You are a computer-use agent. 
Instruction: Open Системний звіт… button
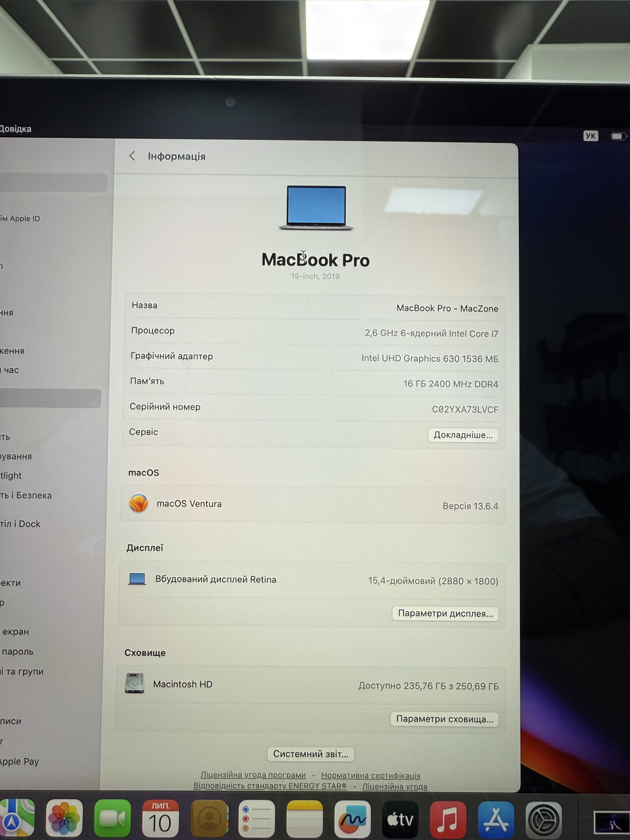(311, 754)
